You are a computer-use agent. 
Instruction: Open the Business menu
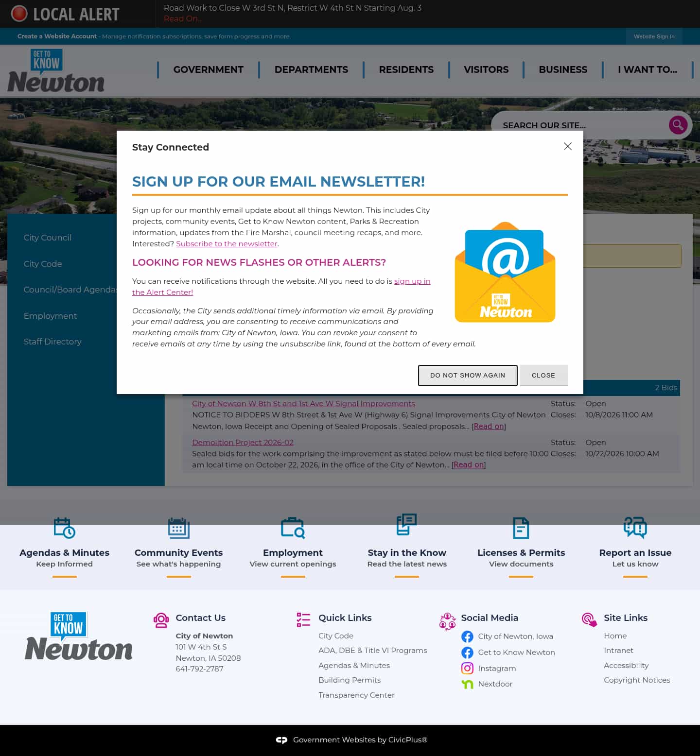[563, 69]
